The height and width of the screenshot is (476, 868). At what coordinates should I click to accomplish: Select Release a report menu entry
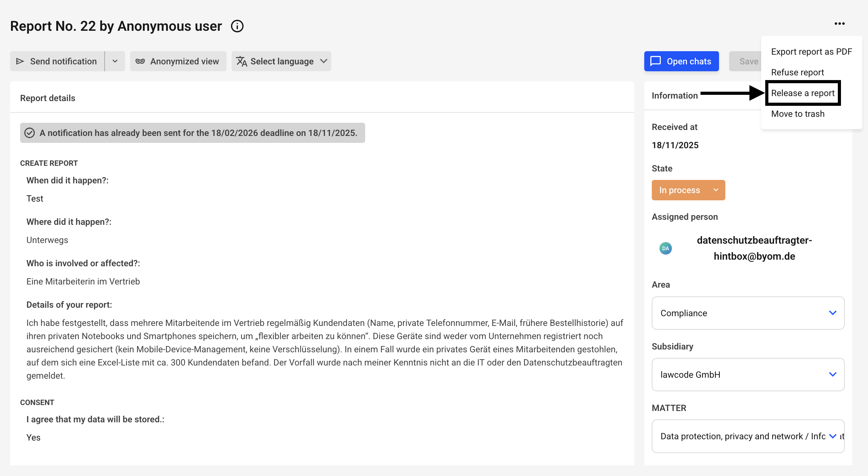tap(803, 93)
